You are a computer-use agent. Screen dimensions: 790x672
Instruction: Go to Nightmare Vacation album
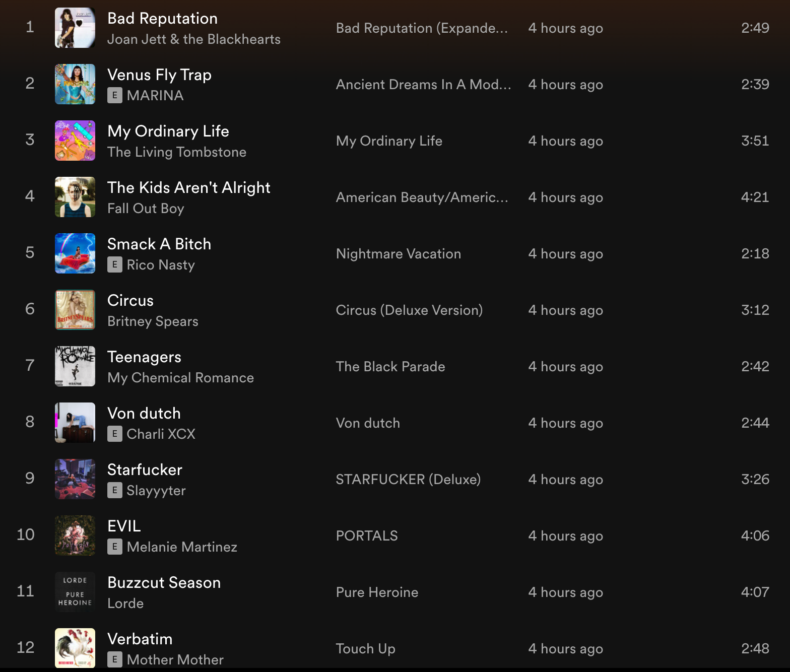pyautogui.click(x=399, y=253)
